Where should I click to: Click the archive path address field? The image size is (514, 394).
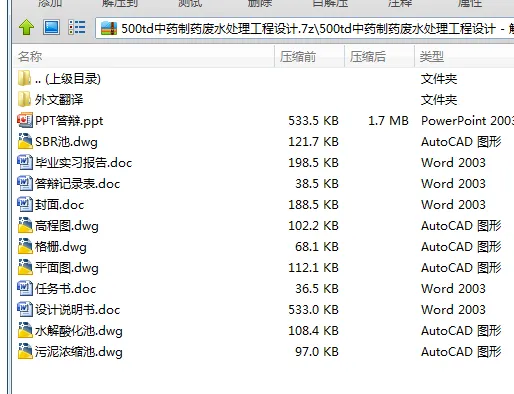click(305, 29)
